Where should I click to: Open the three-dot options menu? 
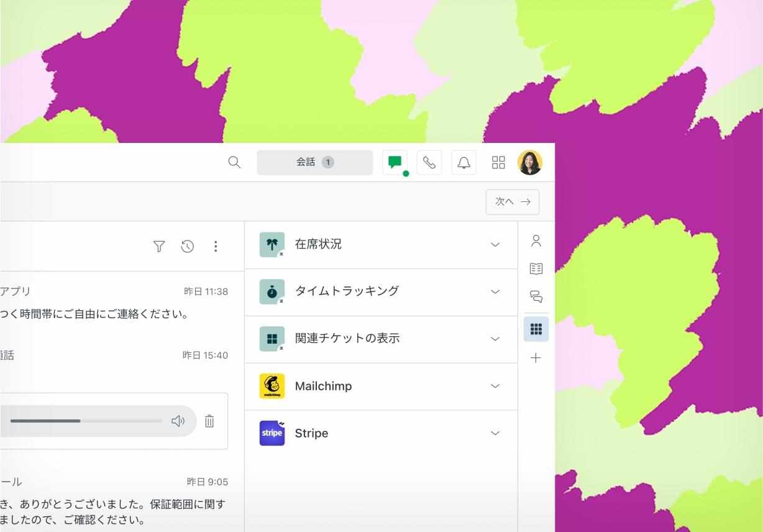click(216, 247)
